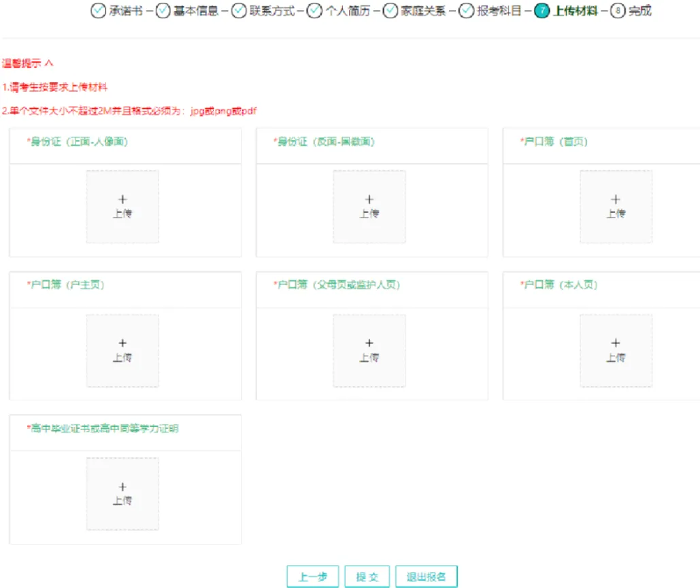Screen dimensions: 700x588
Task: Click the 身份证 (正面-人像面) heading text
Action: pos(78,142)
